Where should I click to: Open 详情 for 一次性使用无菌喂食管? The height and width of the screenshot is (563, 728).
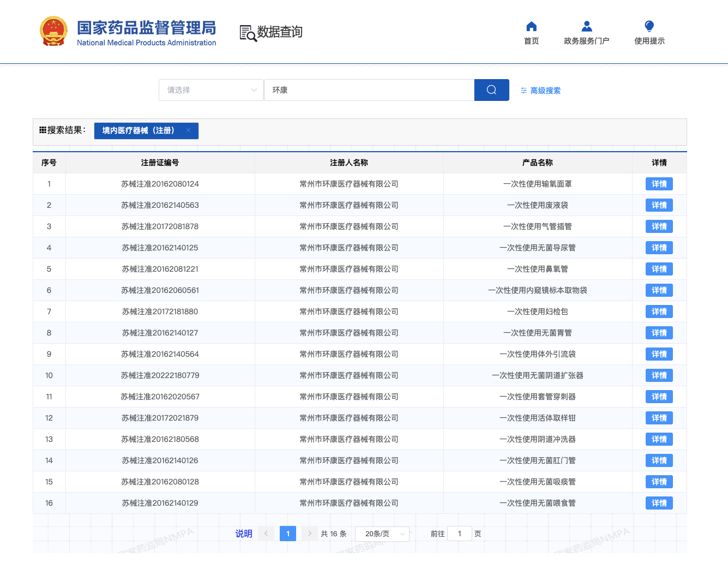[x=659, y=503]
